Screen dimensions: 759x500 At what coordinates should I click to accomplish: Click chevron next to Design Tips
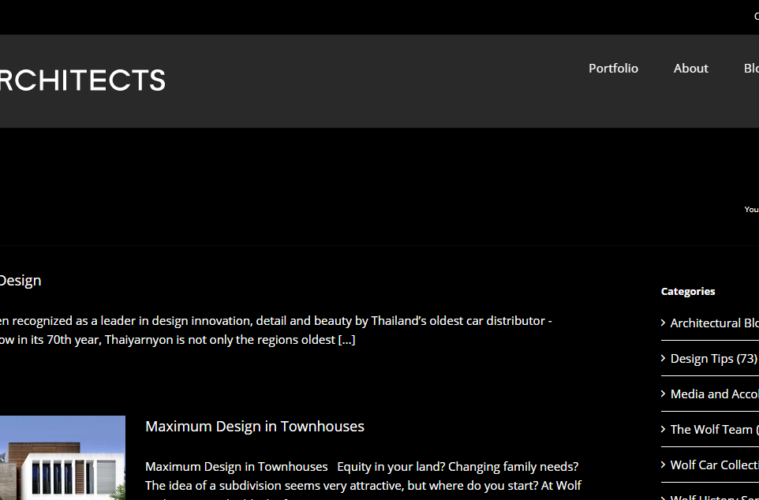(x=664, y=358)
